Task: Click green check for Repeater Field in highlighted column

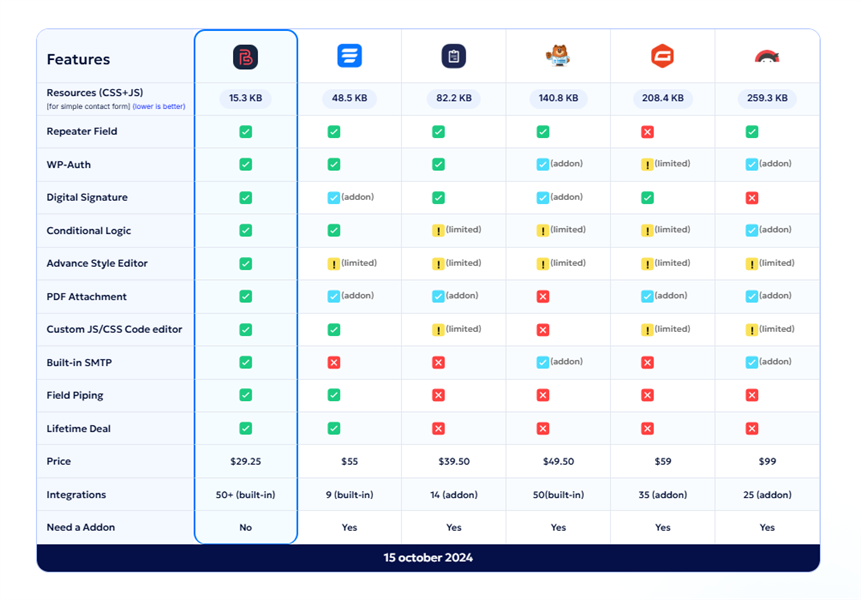Action: click(x=245, y=132)
